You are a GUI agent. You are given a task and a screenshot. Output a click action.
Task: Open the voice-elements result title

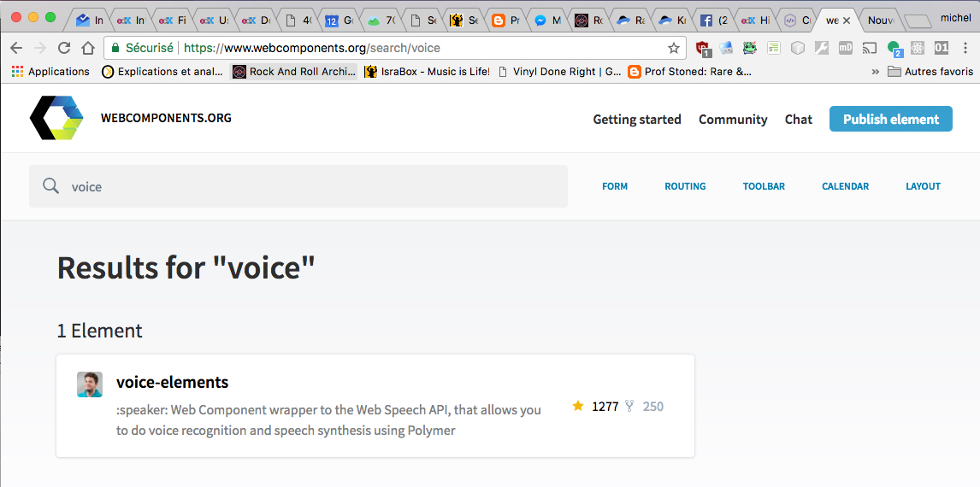coord(173,382)
